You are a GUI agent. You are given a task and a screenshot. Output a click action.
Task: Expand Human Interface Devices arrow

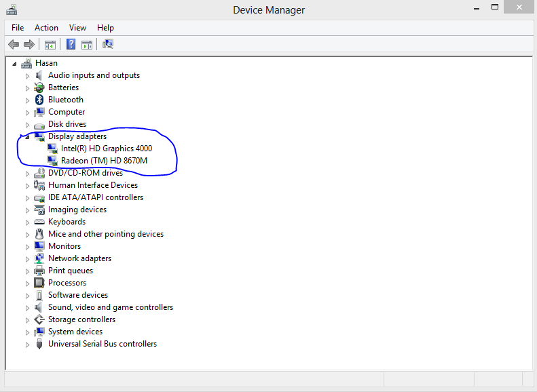tap(27, 186)
